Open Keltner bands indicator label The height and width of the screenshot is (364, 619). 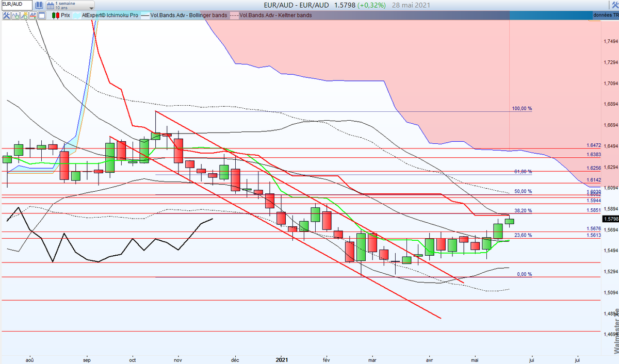[275, 15]
